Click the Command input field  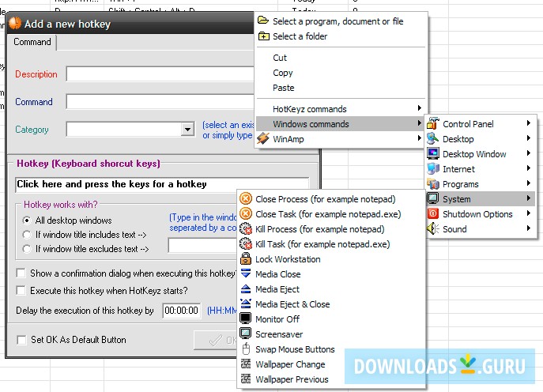click(x=160, y=102)
